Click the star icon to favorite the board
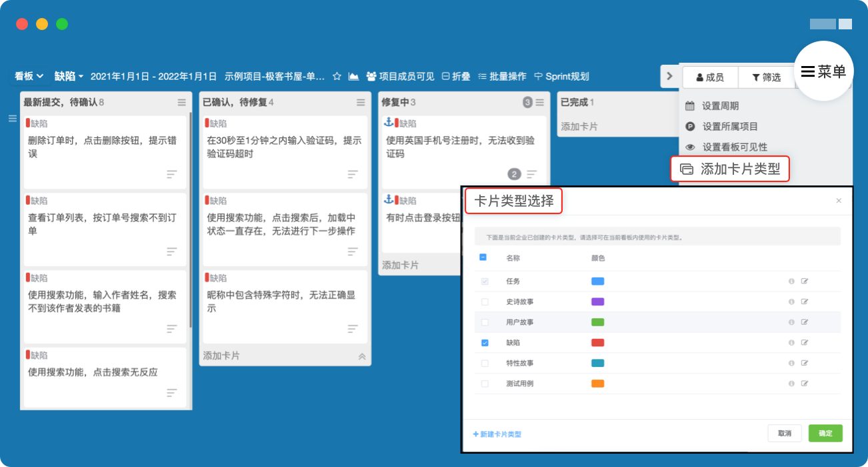 click(x=337, y=77)
